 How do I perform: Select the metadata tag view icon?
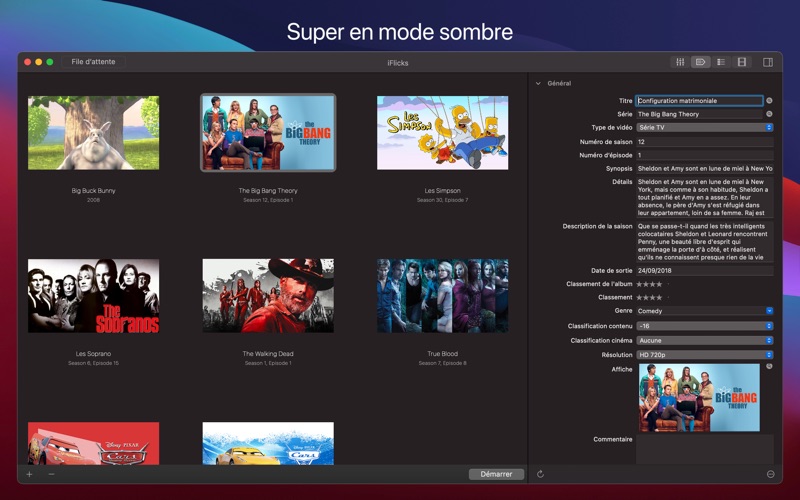click(x=701, y=62)
